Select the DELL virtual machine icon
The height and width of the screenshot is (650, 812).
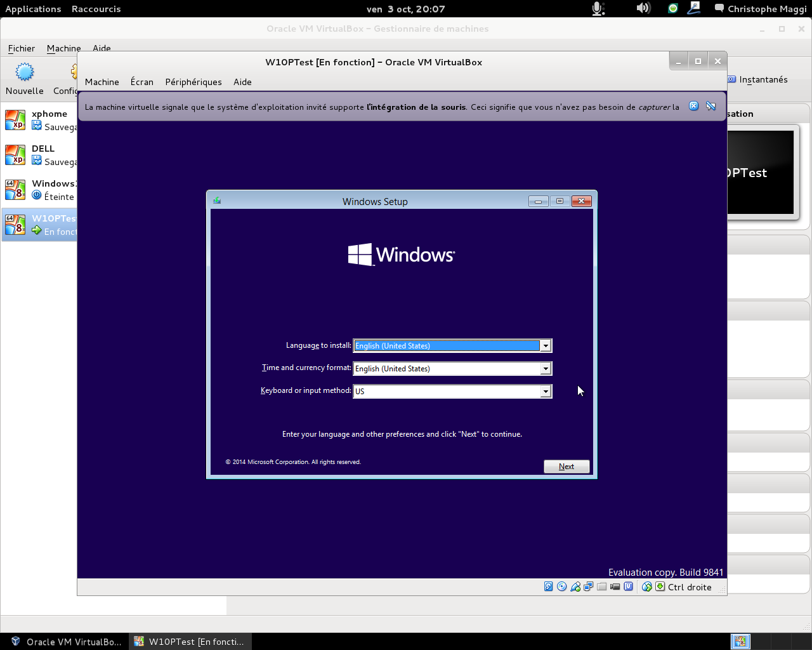(x=15, y=154)
